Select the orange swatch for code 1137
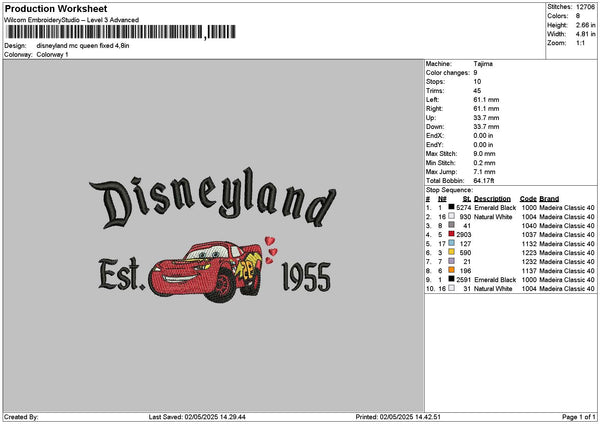 (452, 270)
